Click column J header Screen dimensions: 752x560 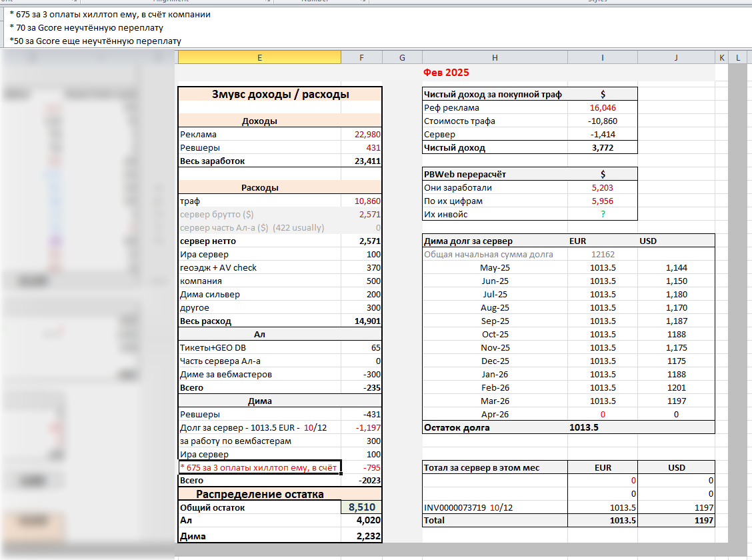click(x=675, y=58)
